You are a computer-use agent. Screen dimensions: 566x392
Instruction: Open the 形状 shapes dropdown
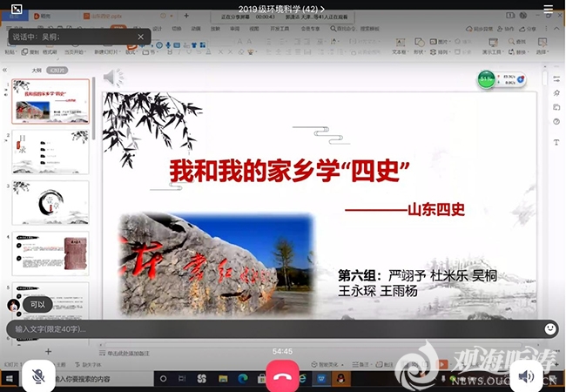click(419, 46)
